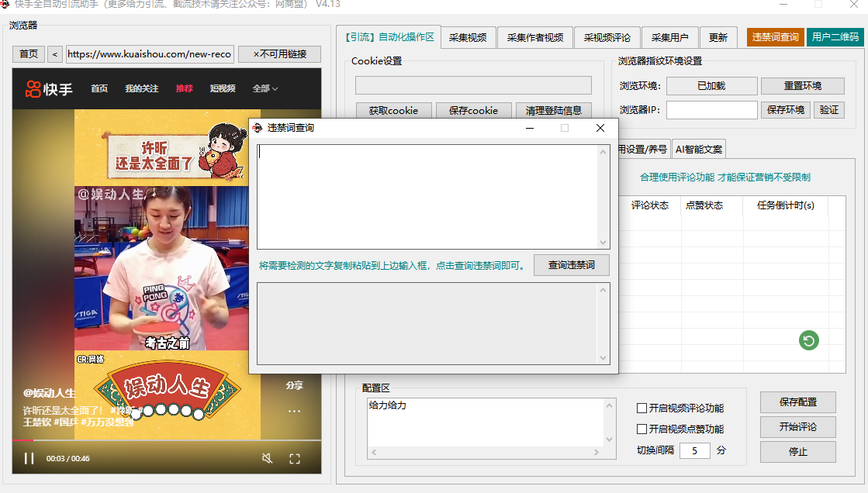Image resolution: width=868 pixels, height=493 pixels.
Task: Click the 停止 button
Action: [x=797, y=451]
